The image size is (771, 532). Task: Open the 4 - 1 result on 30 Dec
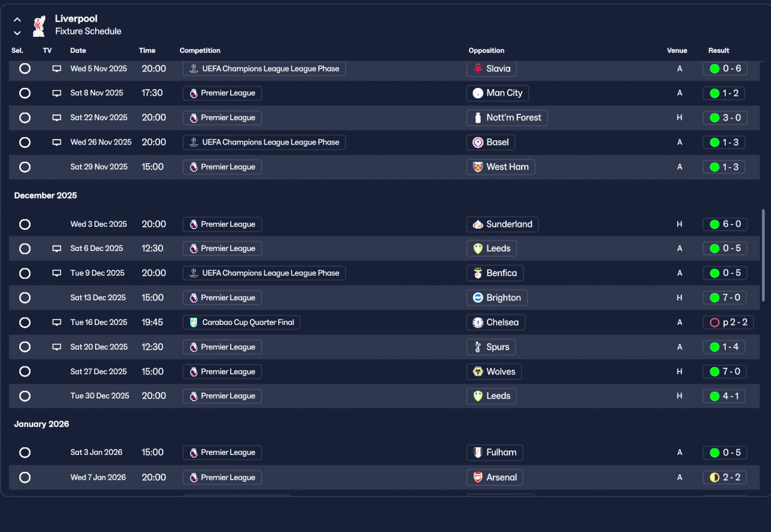click(x=724, y=396)
